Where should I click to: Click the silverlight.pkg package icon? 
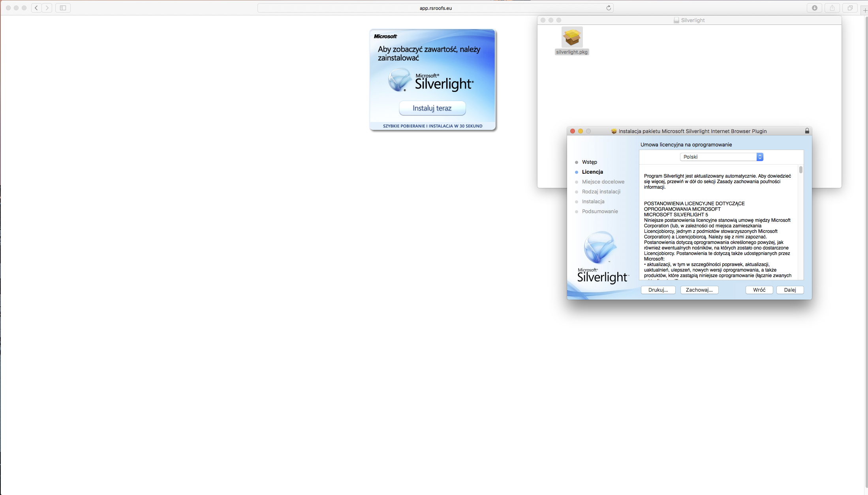[572, 37]
